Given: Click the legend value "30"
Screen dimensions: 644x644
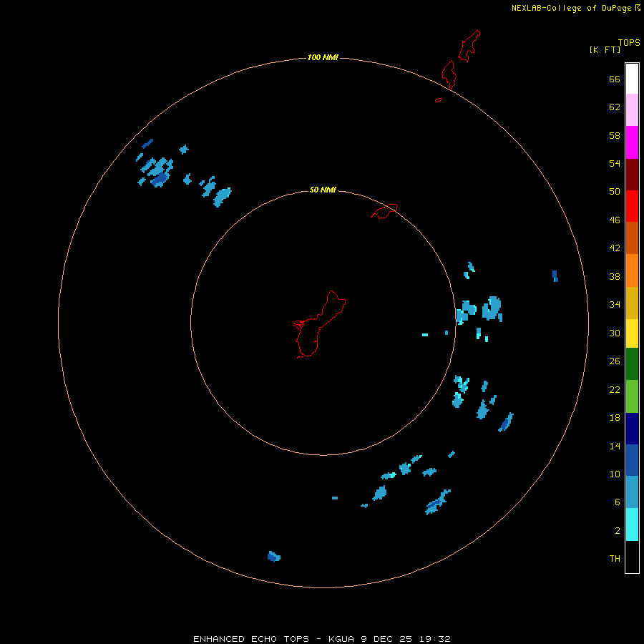Looking at the screenshot, I should coord(615,333).
